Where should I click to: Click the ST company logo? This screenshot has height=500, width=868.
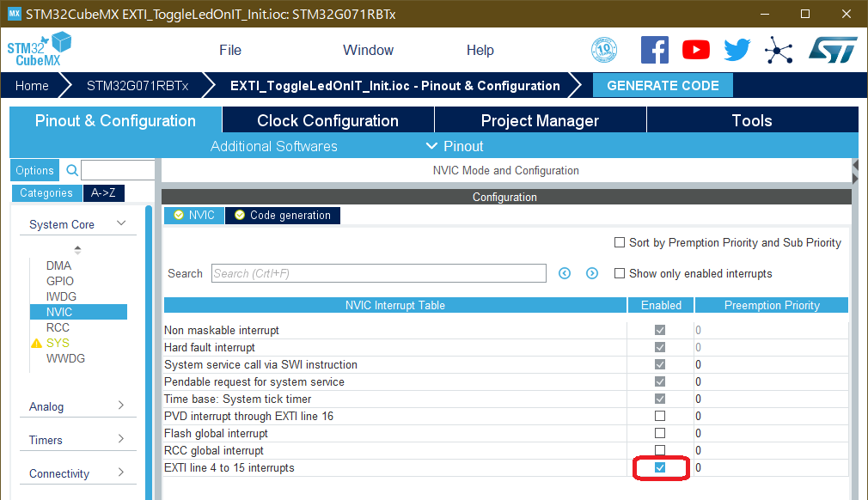[833, 51]
